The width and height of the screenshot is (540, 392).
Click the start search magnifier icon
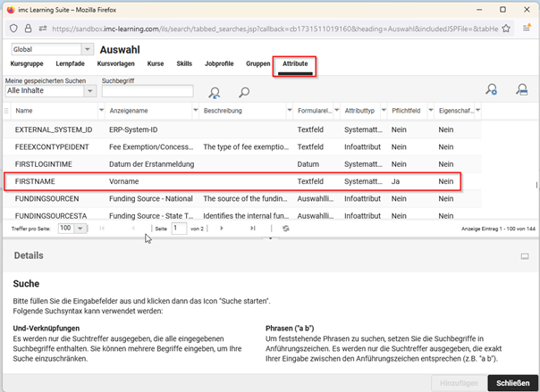243,92
